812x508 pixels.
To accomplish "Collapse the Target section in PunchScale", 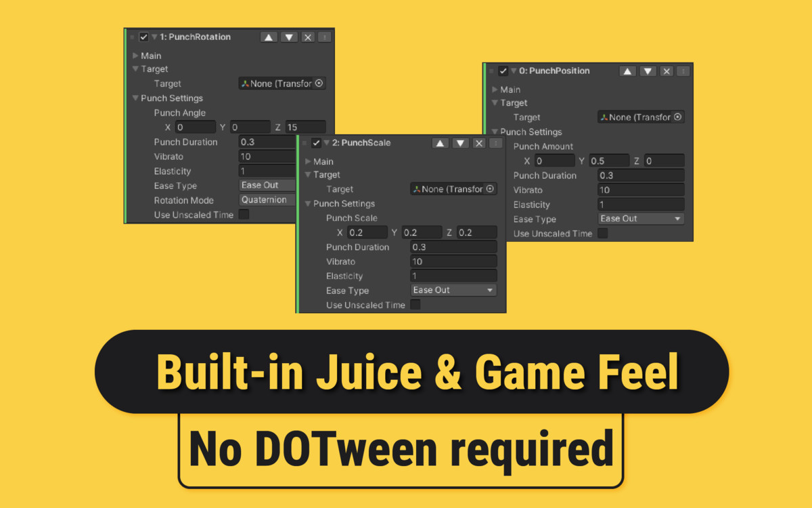I will (308, 175).
